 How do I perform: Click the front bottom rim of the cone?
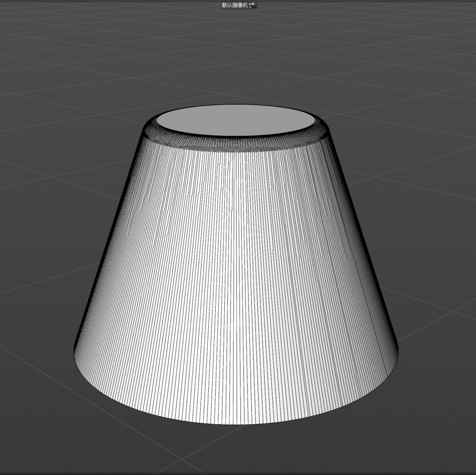(235, 424)
